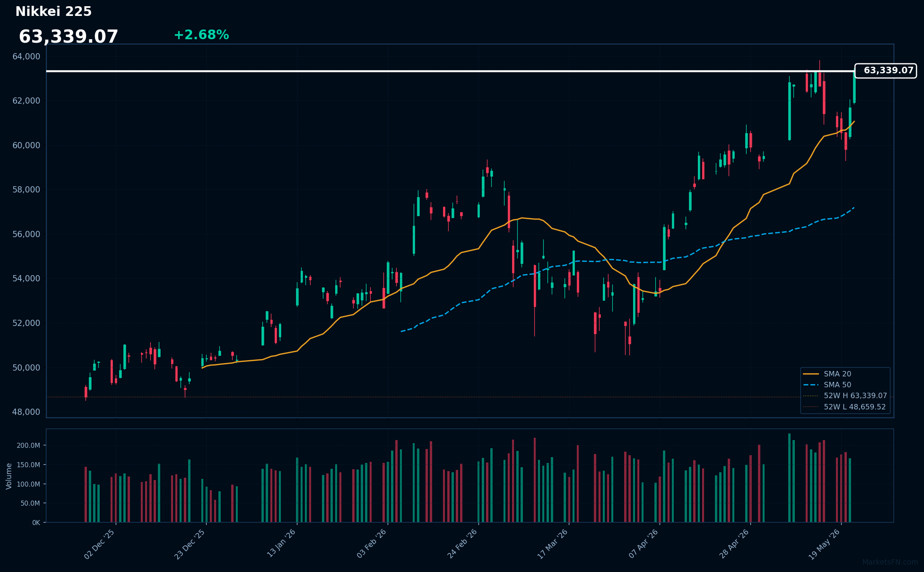Click the 52,000 price axis label
This screenshot has height=572, width=924.
click(26, 323)
